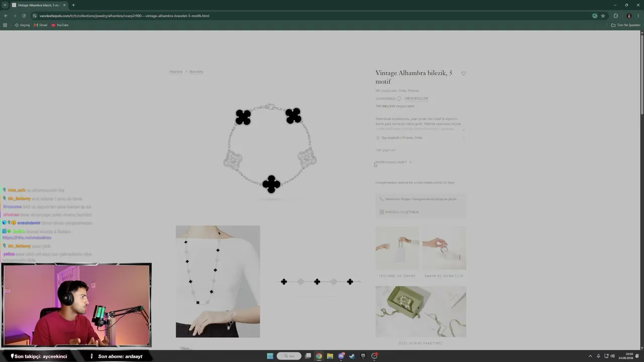
Task: Select the Vintage Alhambra bilezik tab
Action: [x=39, y=5]
